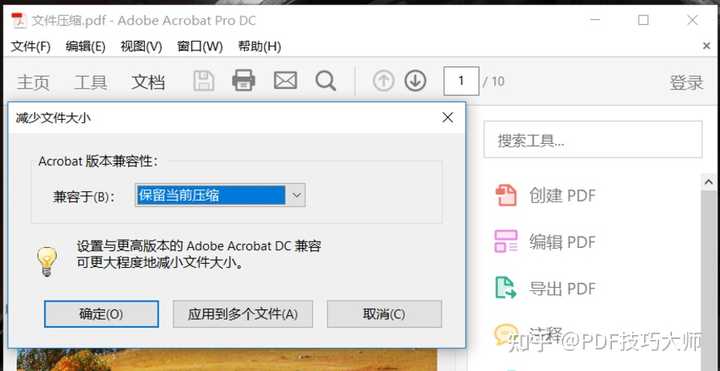
Task: Click the 登录 sign-in link
Action: [x=686, y=83]
